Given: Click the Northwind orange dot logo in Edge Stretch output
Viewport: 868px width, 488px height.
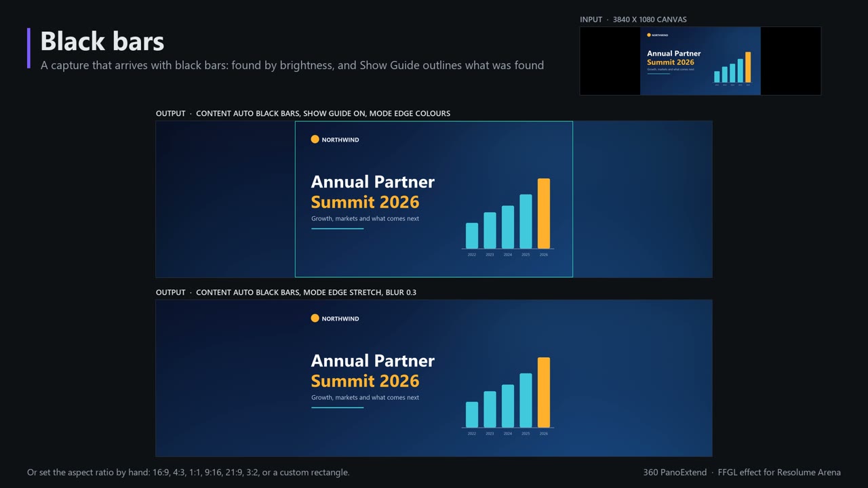Looking at the screenshot, I should pos(315,319).
